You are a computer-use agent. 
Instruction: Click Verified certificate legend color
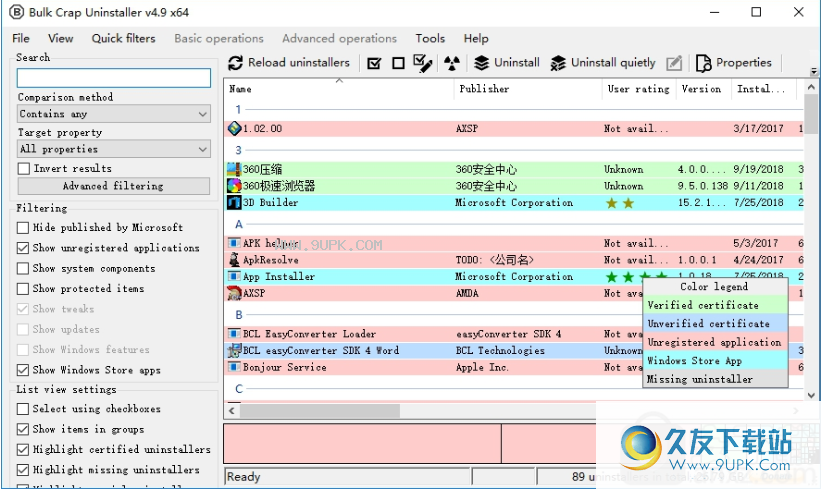click(x=715, y=305)
